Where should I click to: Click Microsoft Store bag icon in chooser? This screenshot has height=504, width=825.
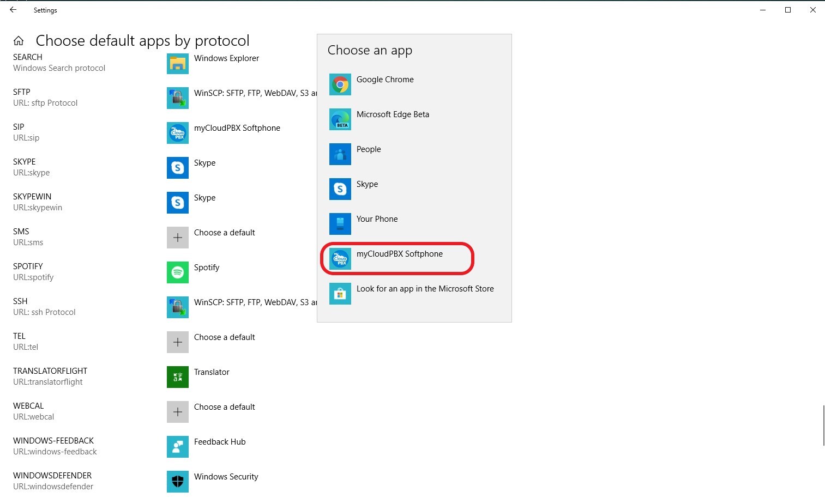[340, 294]
